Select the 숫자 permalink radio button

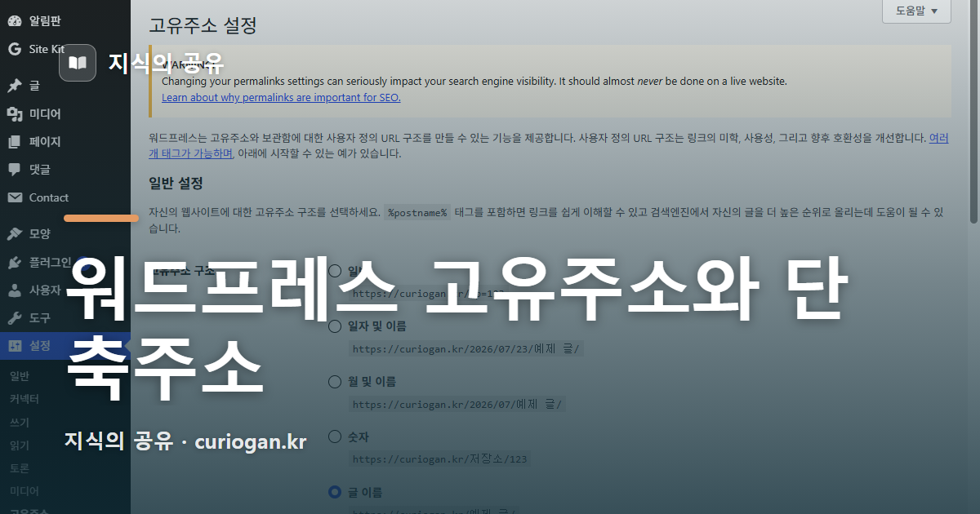click(335, 437)
